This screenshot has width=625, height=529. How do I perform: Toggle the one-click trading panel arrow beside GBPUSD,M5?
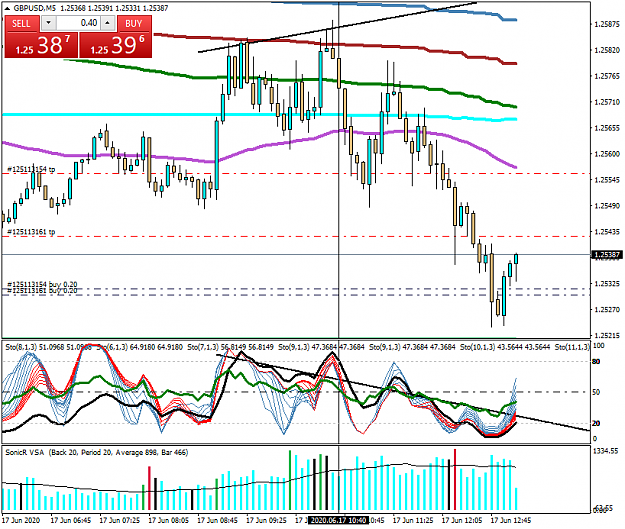[7, 8]
